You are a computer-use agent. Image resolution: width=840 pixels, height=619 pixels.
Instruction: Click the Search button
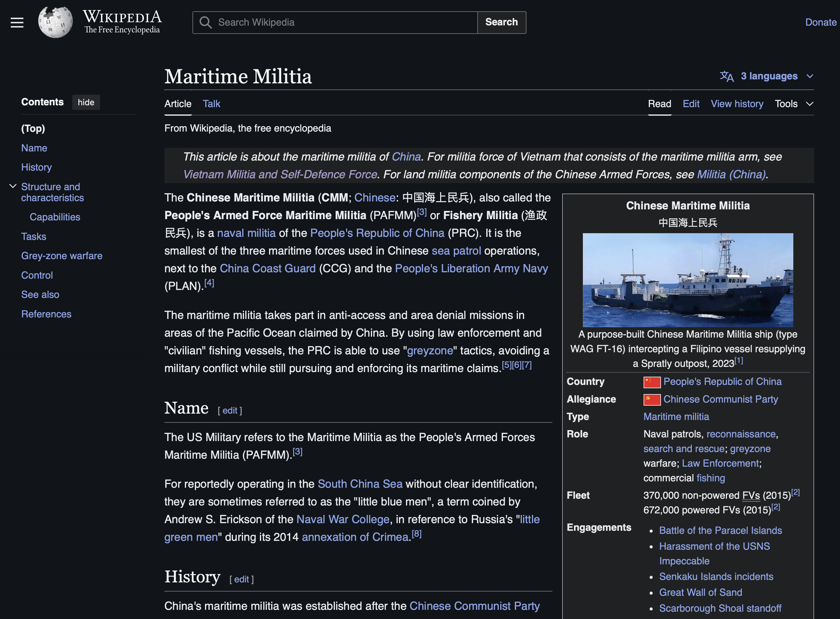[501, 23]
